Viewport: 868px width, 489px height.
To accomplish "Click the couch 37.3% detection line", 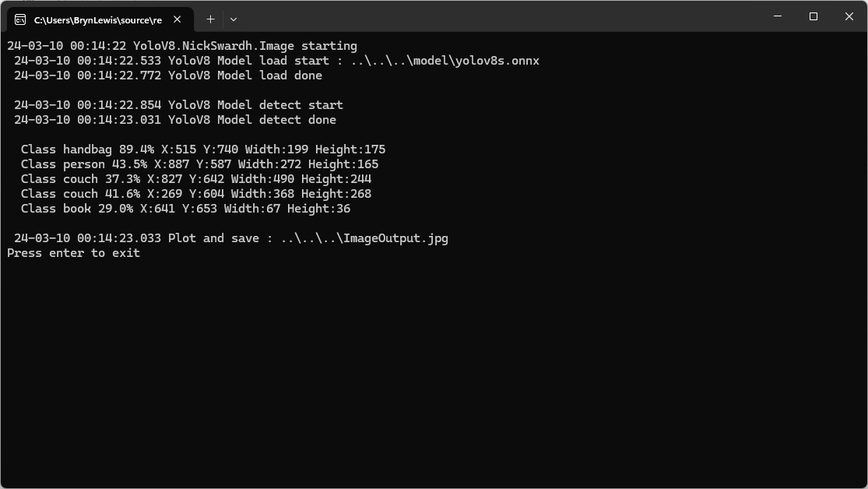I will 195,179.
